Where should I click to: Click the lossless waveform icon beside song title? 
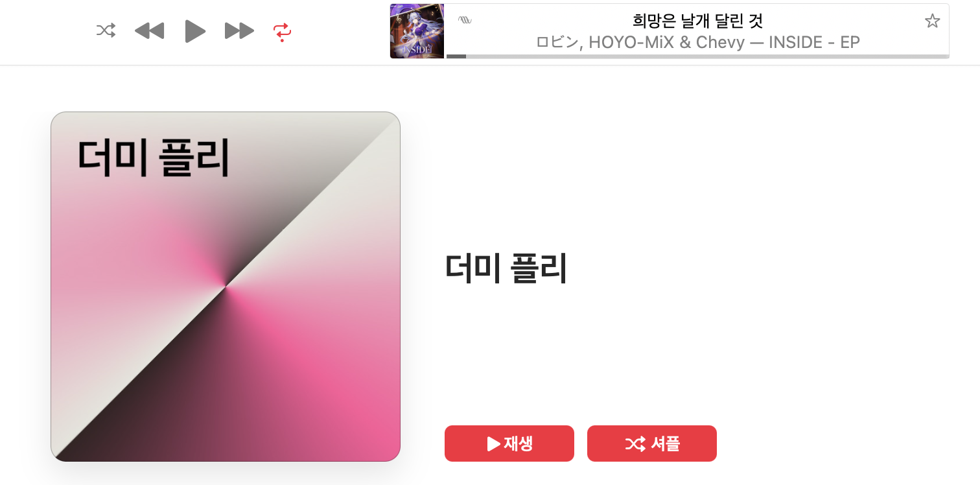pyautogui.click(x=465, y=20)
